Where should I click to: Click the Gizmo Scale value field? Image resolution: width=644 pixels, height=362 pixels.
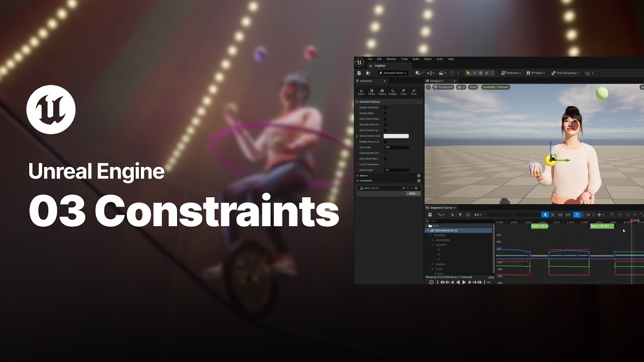(x=396, y=170)
